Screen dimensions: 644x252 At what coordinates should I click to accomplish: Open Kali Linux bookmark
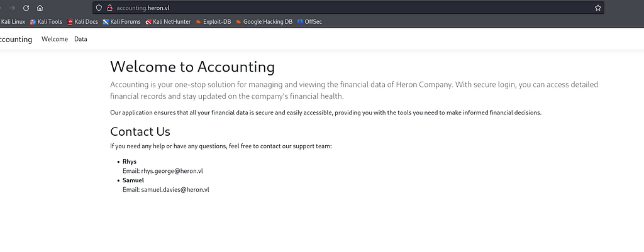coord(13,22)
